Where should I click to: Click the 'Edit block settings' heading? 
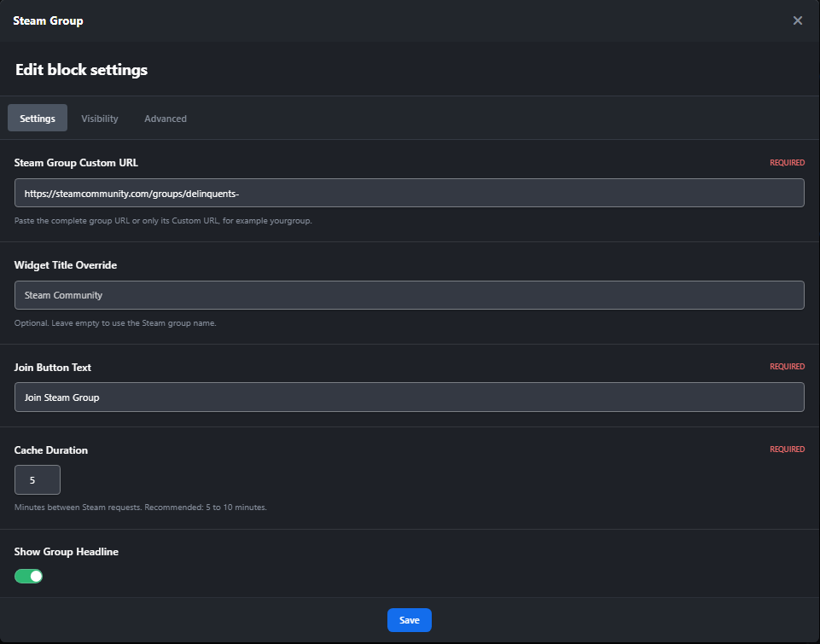pyautogui.click(x=81, y=70)
